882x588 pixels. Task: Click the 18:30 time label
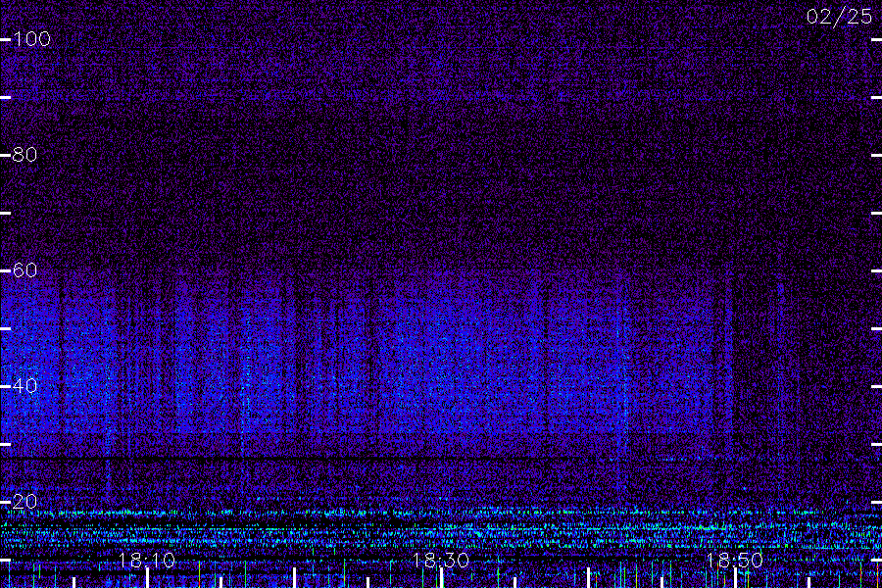pyautogui.click(x=440, y=561)
